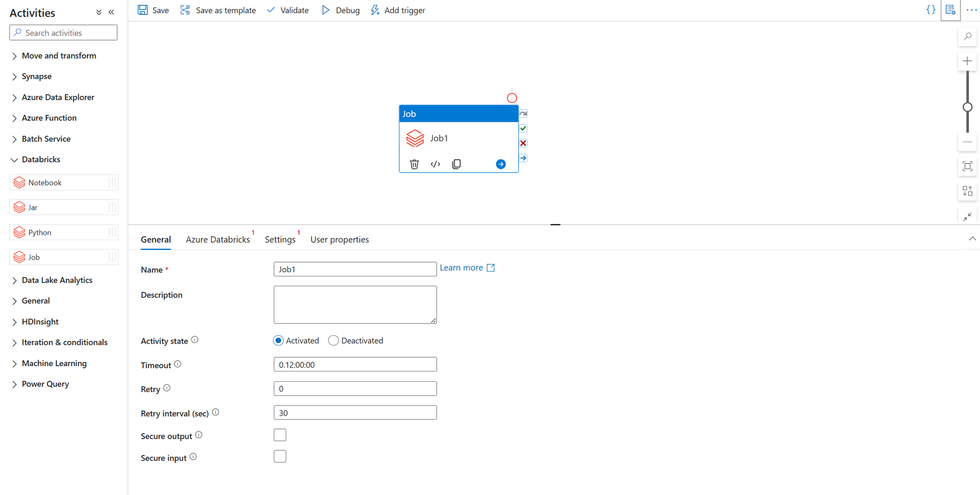The height and width of the screenshot is (495, 980).
Task: Click the blue completion arrow connector
Action: (x=523, y=158)
